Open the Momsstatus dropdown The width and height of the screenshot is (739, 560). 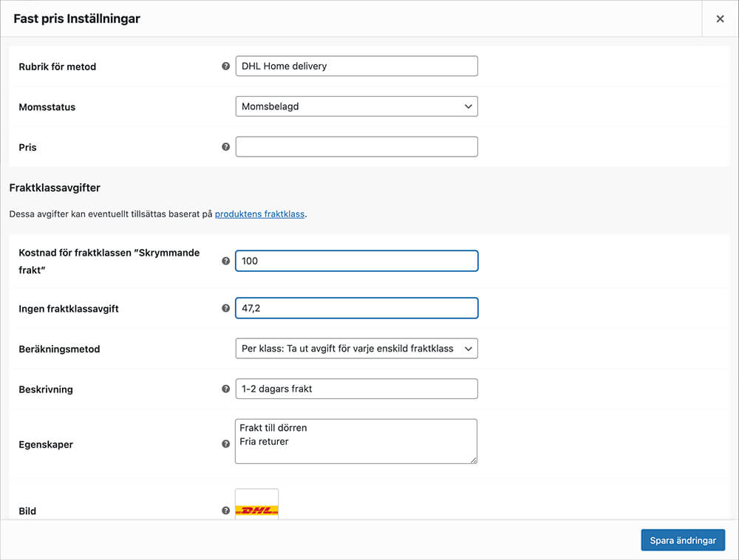(356, 106)
